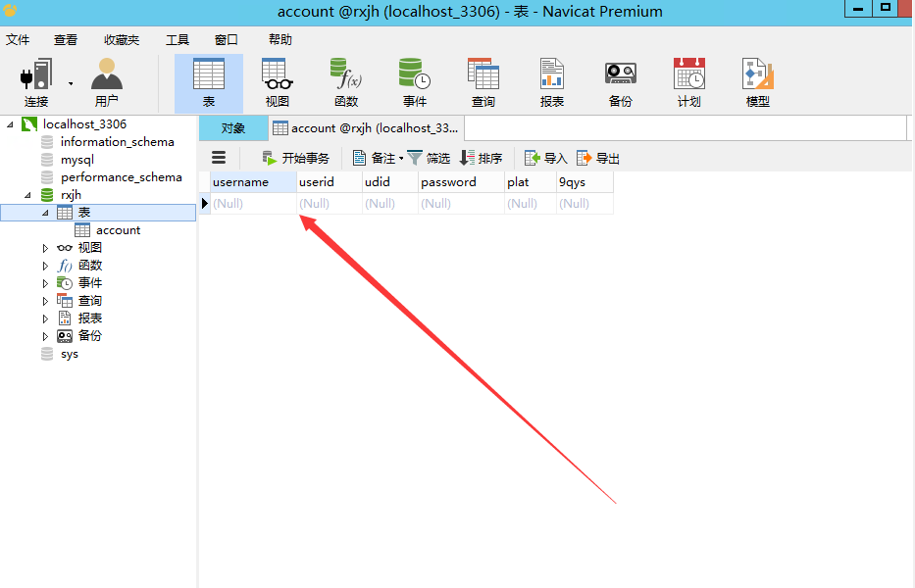Click the 备份 (Backup) toolbar icon
This screenshot has width=915, height=588.
pyautogui.click(x=620, y=82)
